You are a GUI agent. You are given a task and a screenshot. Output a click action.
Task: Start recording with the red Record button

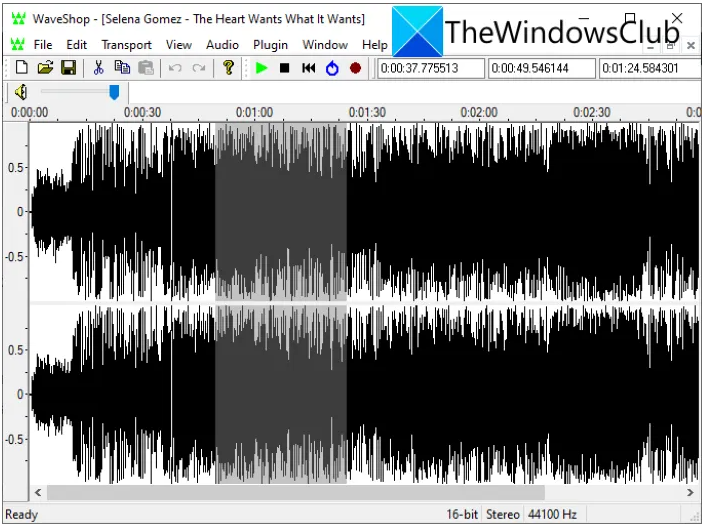click(355, 68)
